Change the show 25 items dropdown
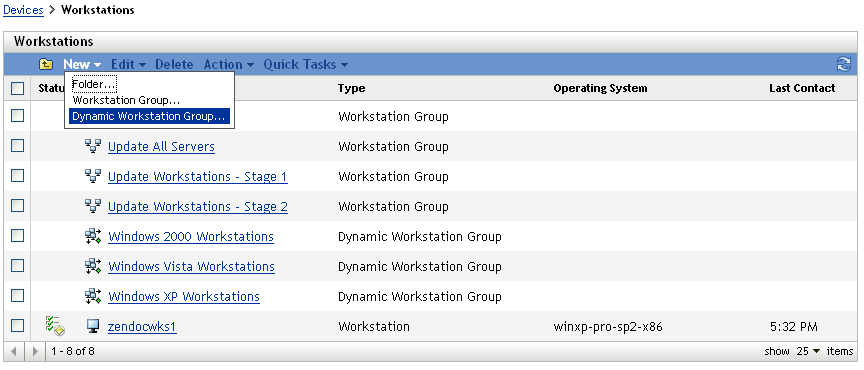Viewport: 864px width, 370px height. click(808, 351)
